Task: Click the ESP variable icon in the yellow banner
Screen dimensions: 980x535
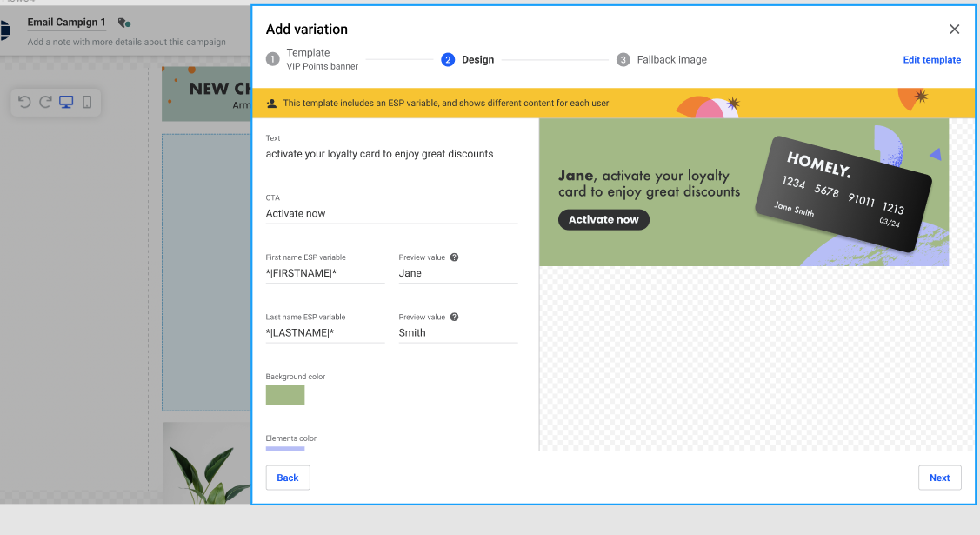Action: point(272,103)
